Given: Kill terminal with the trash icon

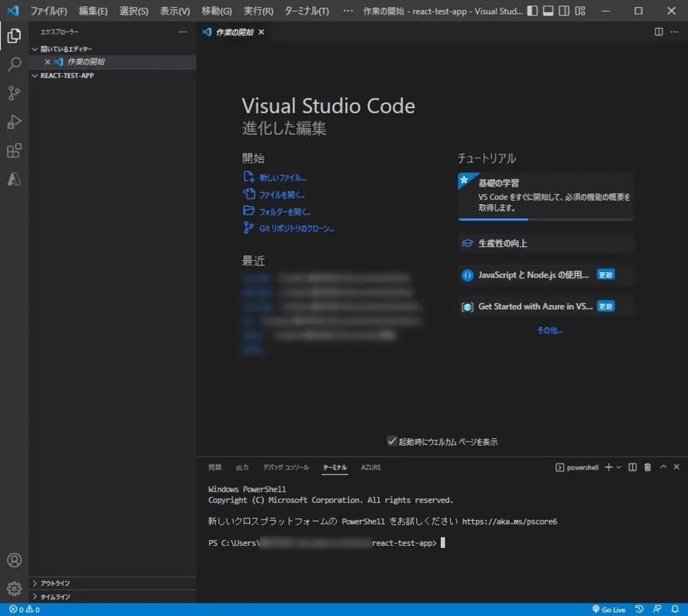Looking at the screenshot, I should coord(647,467).
